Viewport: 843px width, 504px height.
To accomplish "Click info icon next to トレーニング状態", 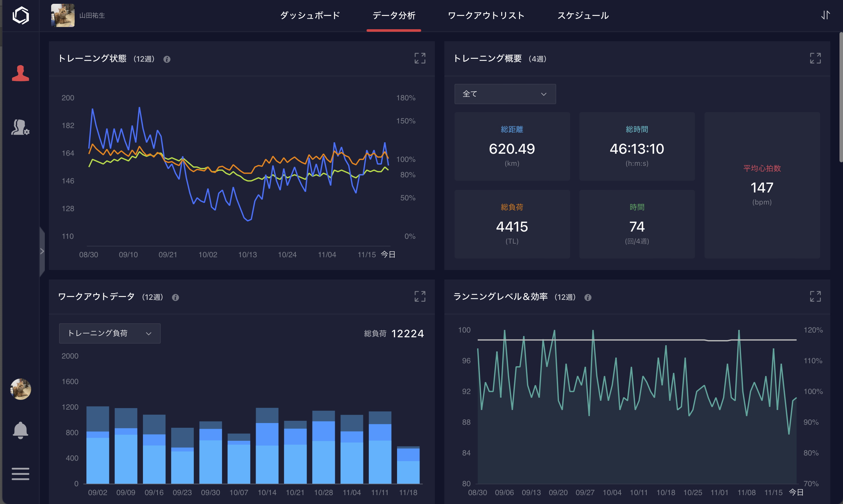I will pos(167,59).
